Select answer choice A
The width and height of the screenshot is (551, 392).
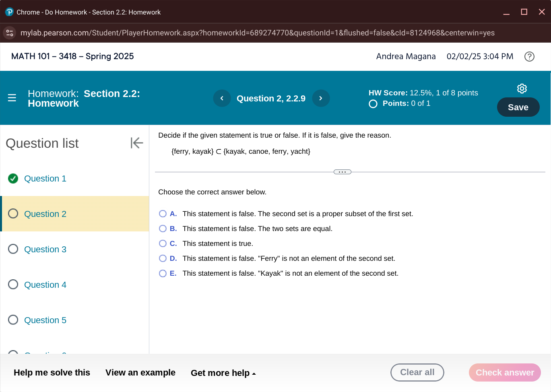click(x=163, y=213)
